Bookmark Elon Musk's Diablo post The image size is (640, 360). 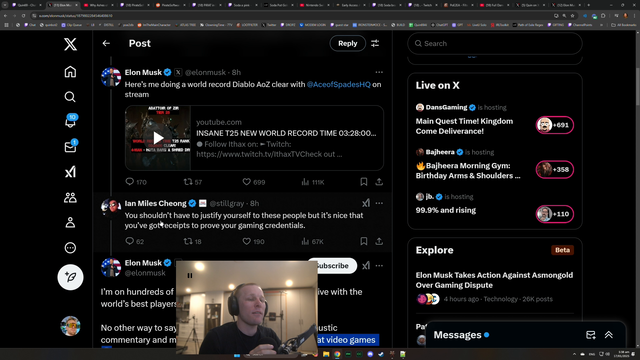click(364, 182)
